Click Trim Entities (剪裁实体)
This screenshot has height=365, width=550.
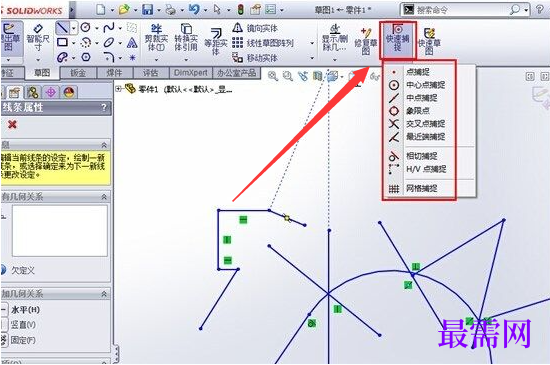(x=156, y=38)
